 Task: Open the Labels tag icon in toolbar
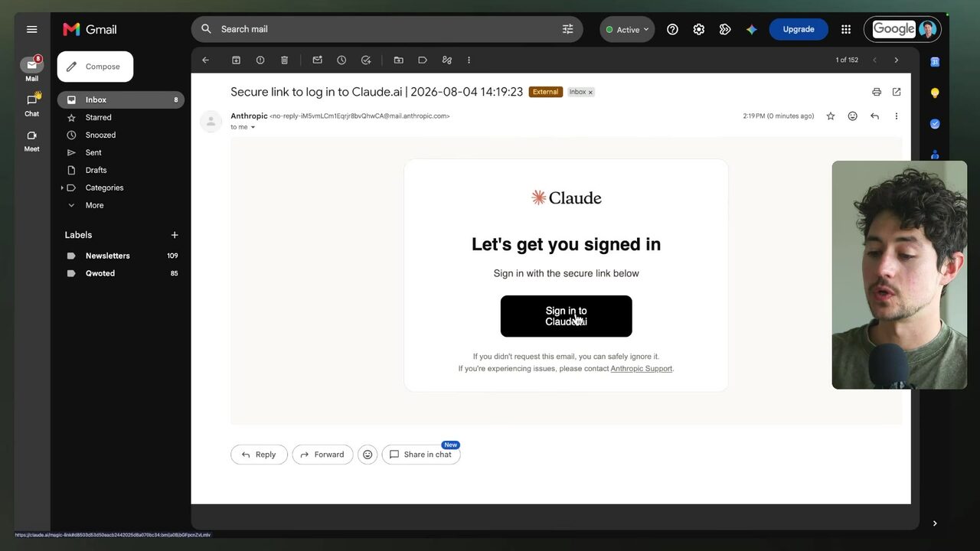point(423,60)
